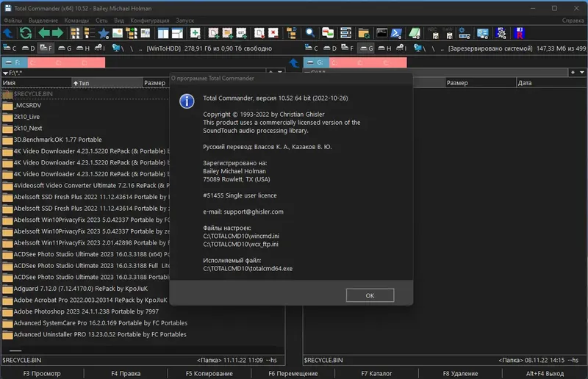Open the multi-rename tool icon
588x379 pixels.
[345, 33]
